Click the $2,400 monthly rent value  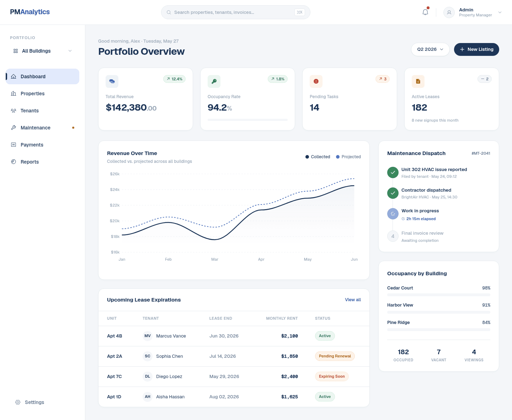[289, 377]
